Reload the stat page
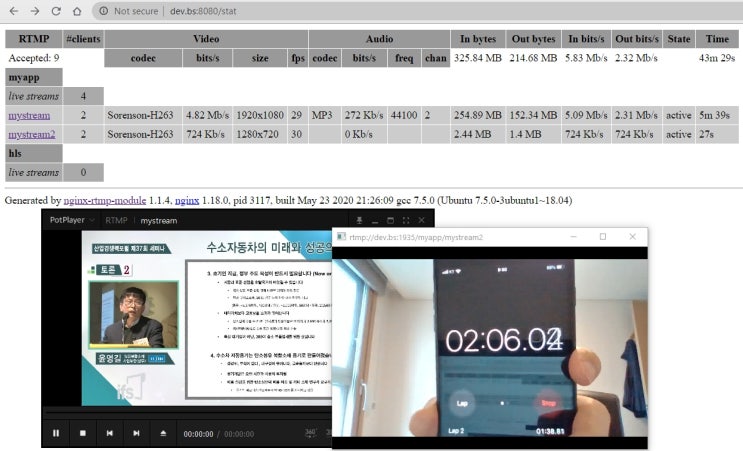 (x=56, y=11)
